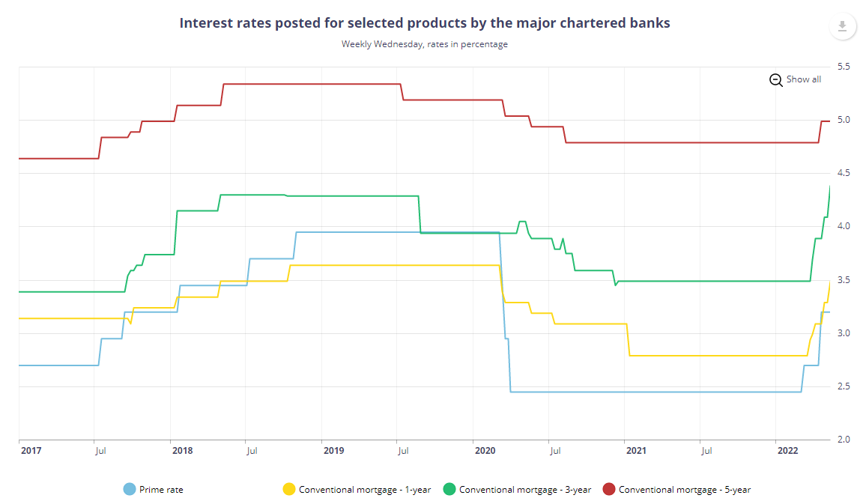Click the 2018 x-axis label
863x504 pixels.
point(182,451)
